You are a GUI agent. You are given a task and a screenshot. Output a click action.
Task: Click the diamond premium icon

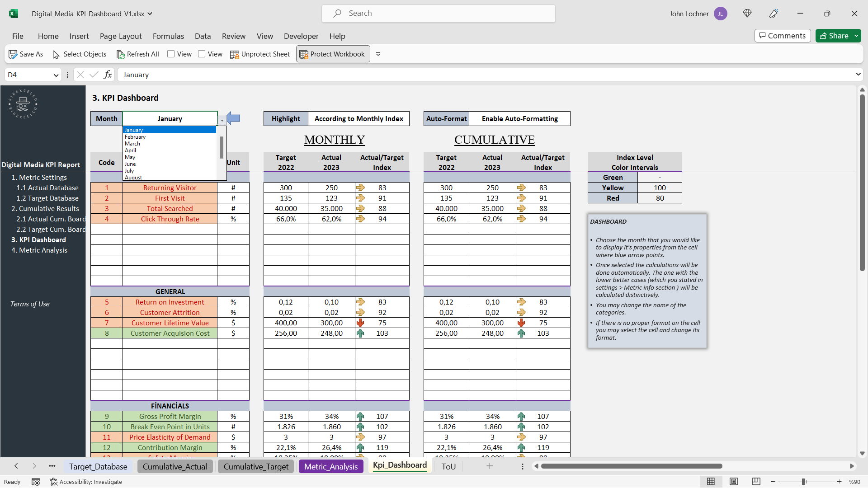pos(747,14)
